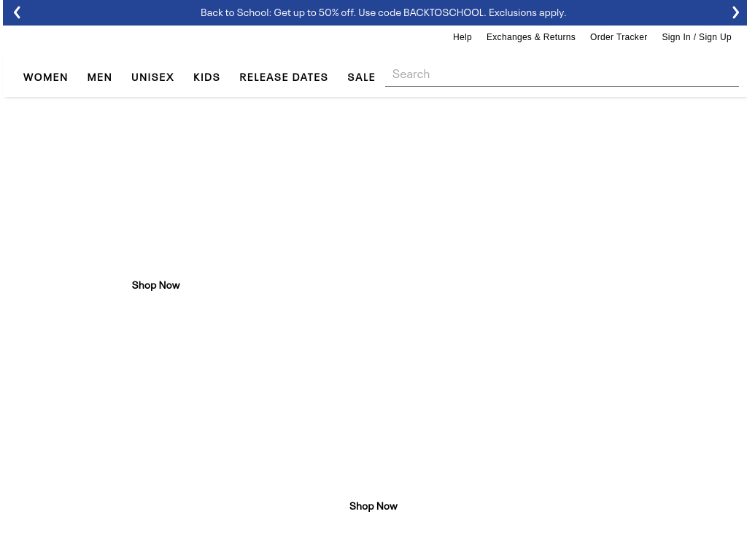Advance the promo carousel with right chevron

click(x=735, y=12)
